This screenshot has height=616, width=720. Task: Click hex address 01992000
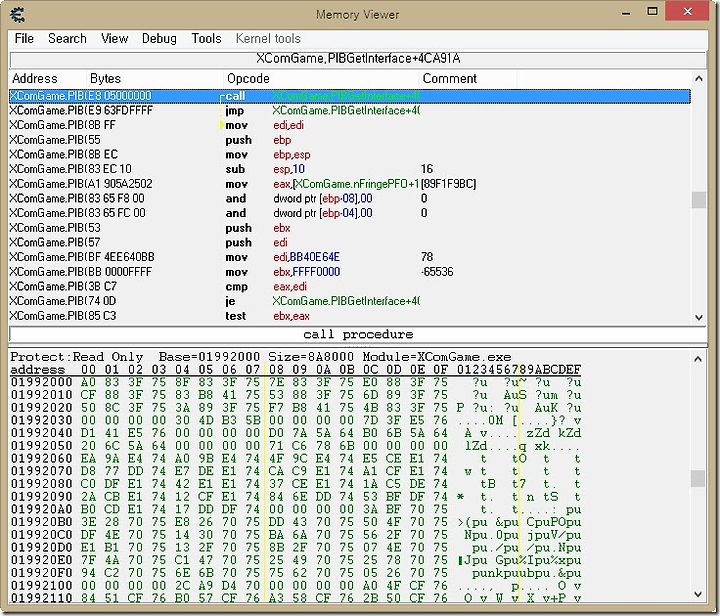(41, 382)
